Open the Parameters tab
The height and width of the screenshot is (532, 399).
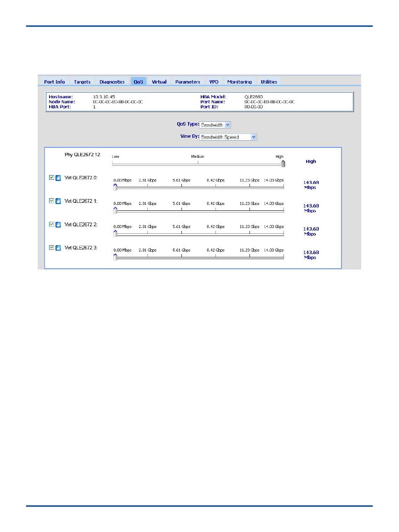[188, 82]
